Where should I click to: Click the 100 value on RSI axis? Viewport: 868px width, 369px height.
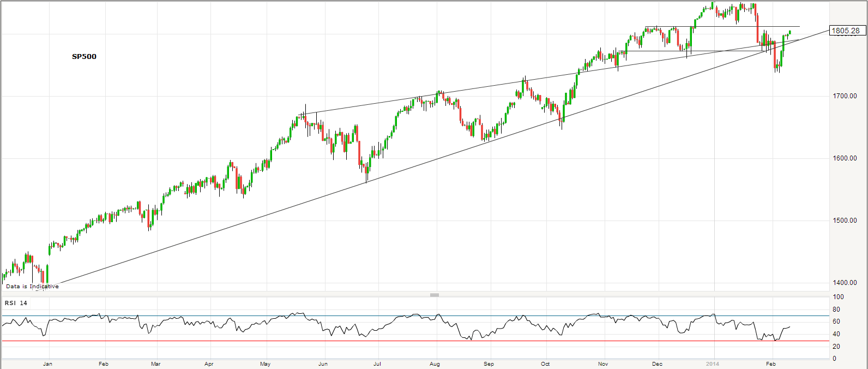(x=839, y=297)
